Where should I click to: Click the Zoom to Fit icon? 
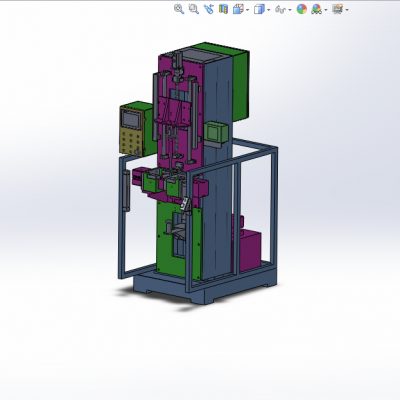coord(179,9)
